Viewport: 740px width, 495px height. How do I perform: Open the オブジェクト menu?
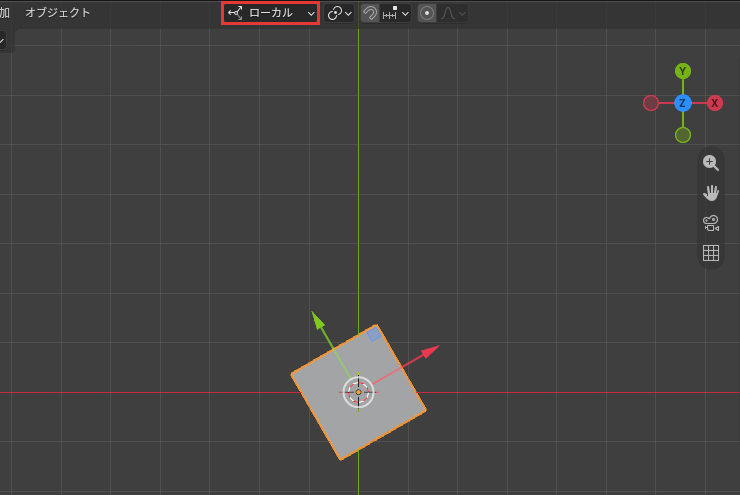pos(58,13)
